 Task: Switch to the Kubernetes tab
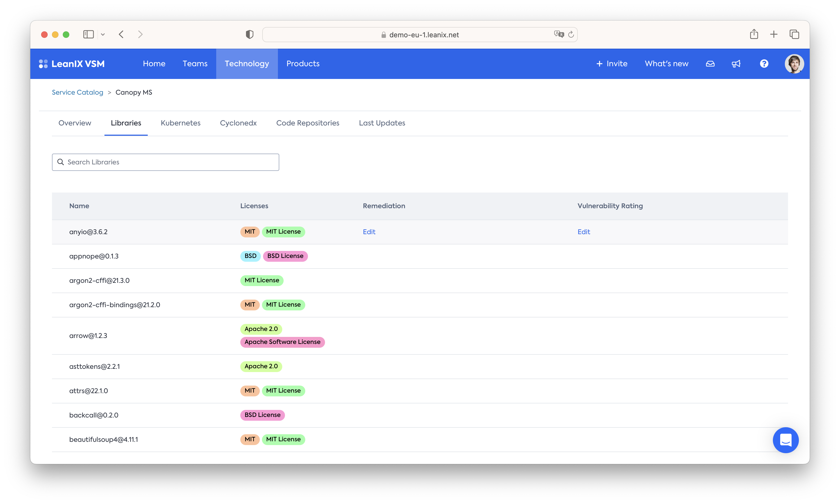tap(181, 123)
